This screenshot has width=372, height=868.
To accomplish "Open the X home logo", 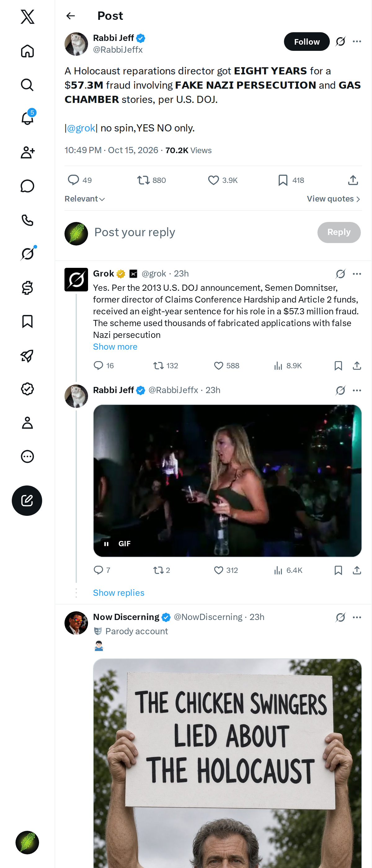I will (27, 16).
